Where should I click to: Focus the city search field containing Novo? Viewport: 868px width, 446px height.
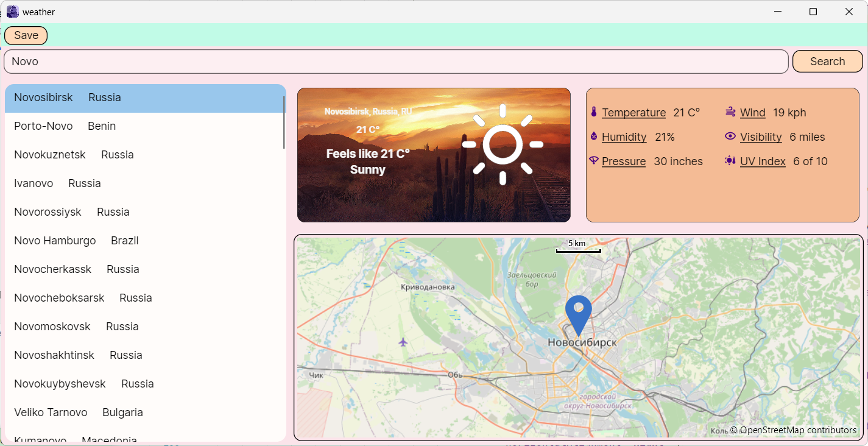pos(396,62)
